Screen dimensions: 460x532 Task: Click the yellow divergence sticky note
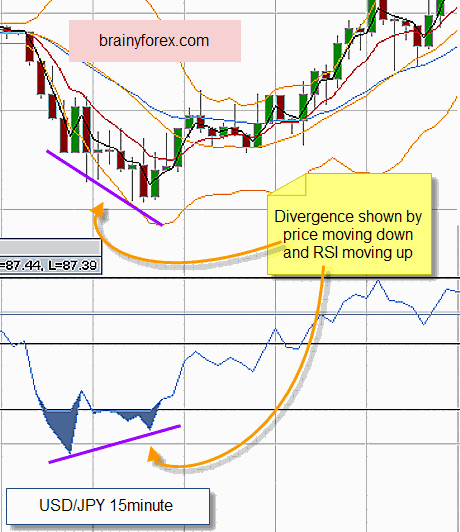pos(349,224)
